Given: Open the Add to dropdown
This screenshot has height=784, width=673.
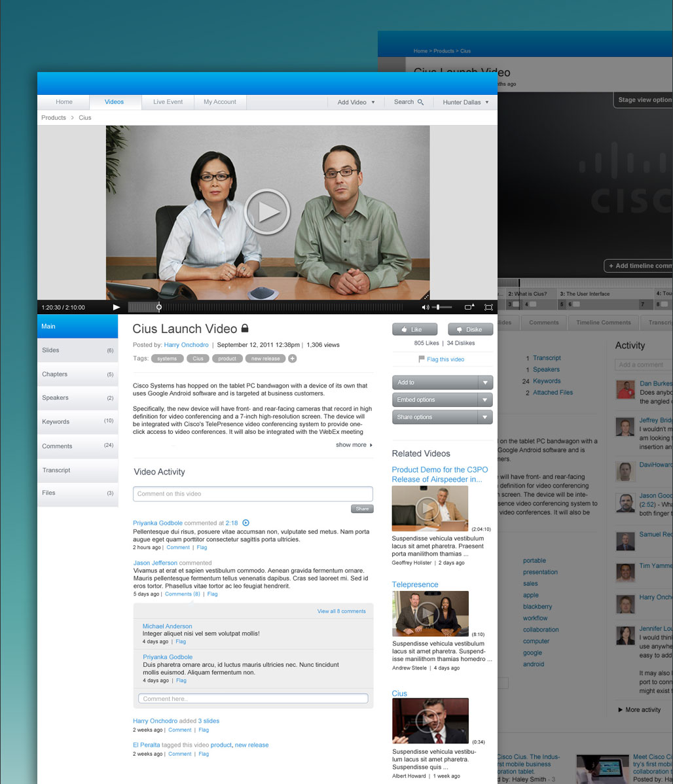Looking at the screenshot, I should pos(443,382).
